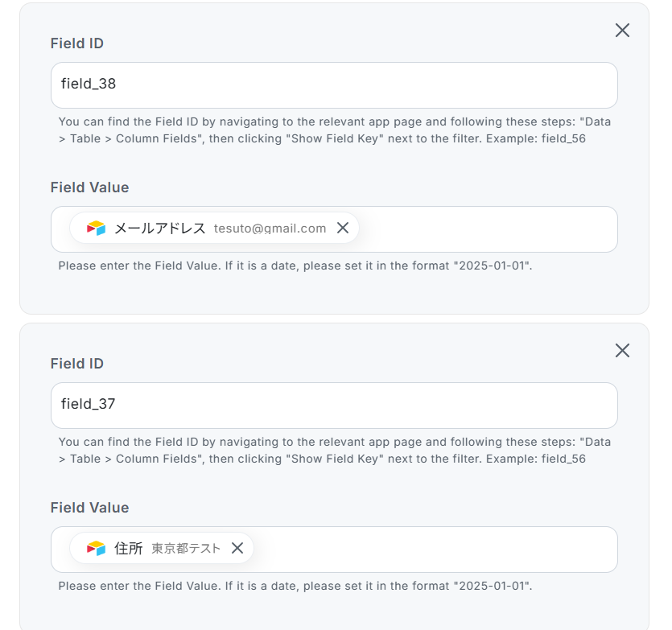Close the field_37 card with its X
672x630 pixels.
pyautogui.click(x=622, y=351)
